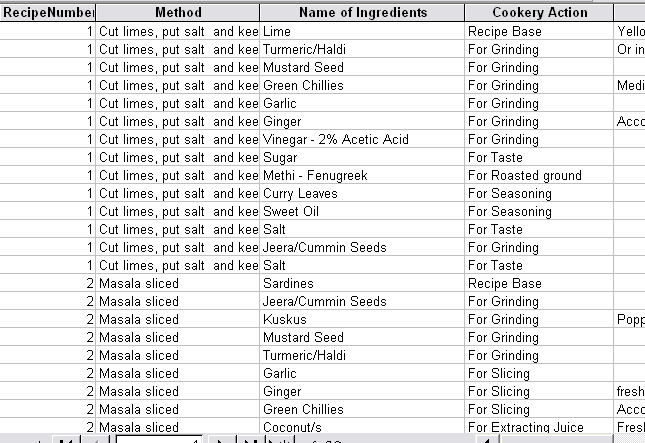Click the Sardines ingredient cell
This screenshot has width=645, height=443.
click(x=362, y=283)
